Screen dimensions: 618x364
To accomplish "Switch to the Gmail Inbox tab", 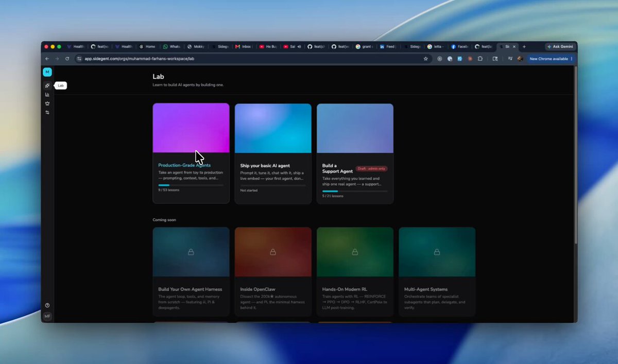I will pos(244,46).
